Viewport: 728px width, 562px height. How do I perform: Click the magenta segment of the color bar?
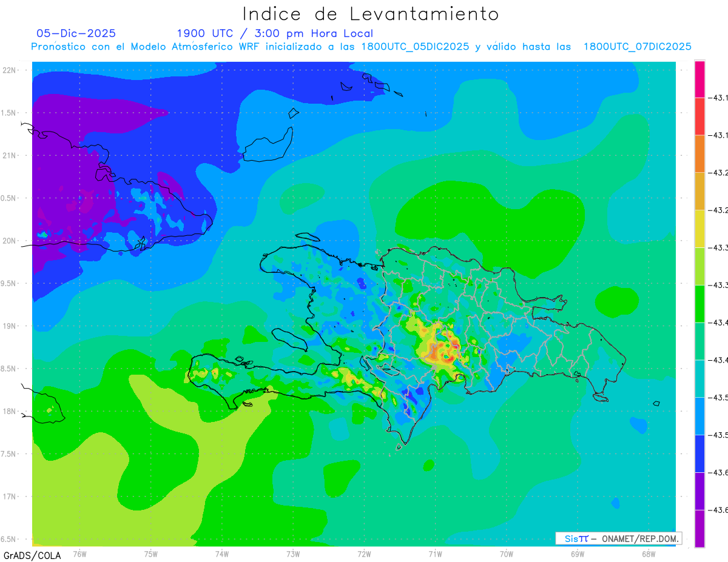coord(699,79)
